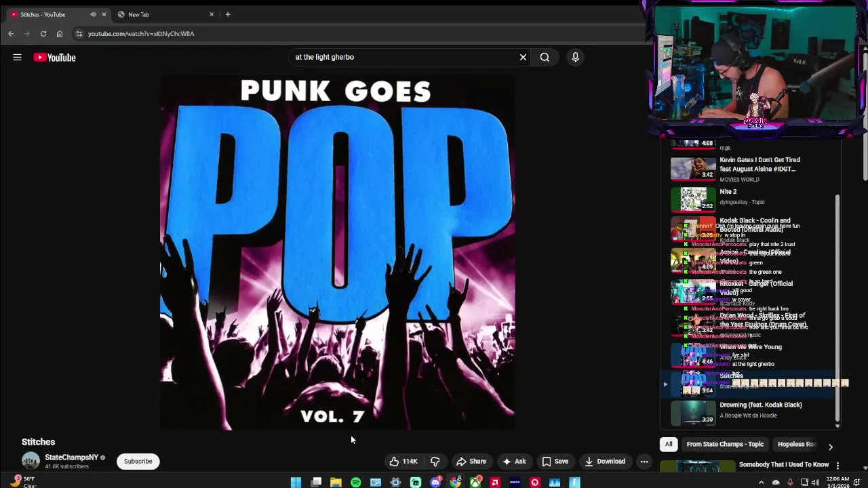
Task: Select MOVIES WORLD channel text in queue
Action: click(x=739, y=180)
